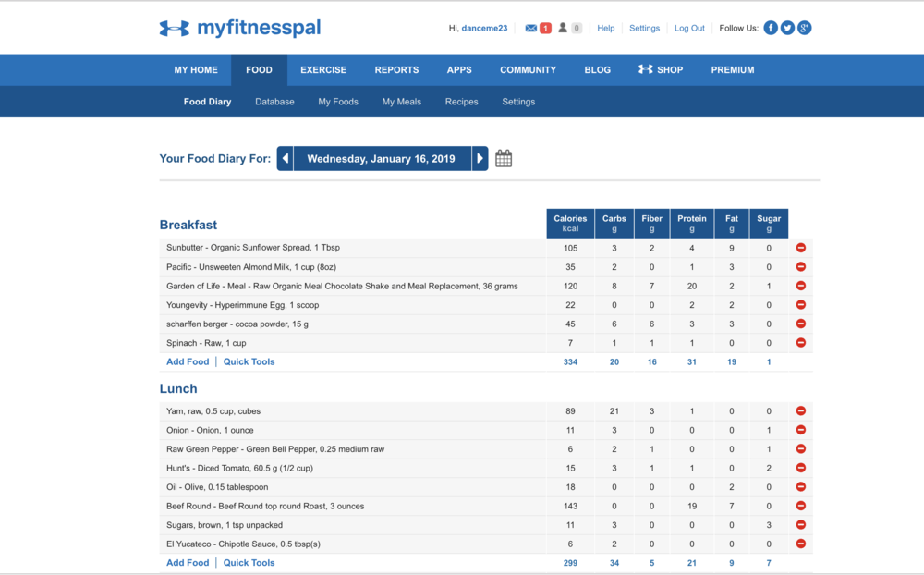Click Add Food under Lunch
The height and width of the screenshot is (575, 924).
(x=188, y=563)
